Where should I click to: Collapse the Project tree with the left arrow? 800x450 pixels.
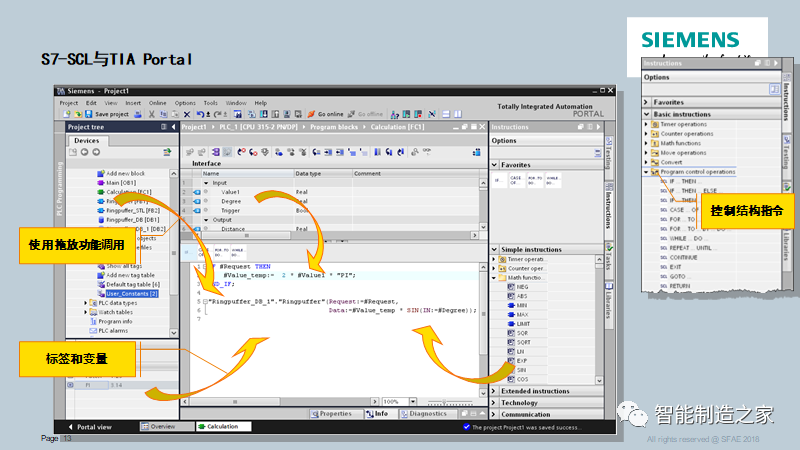[173, 127]
